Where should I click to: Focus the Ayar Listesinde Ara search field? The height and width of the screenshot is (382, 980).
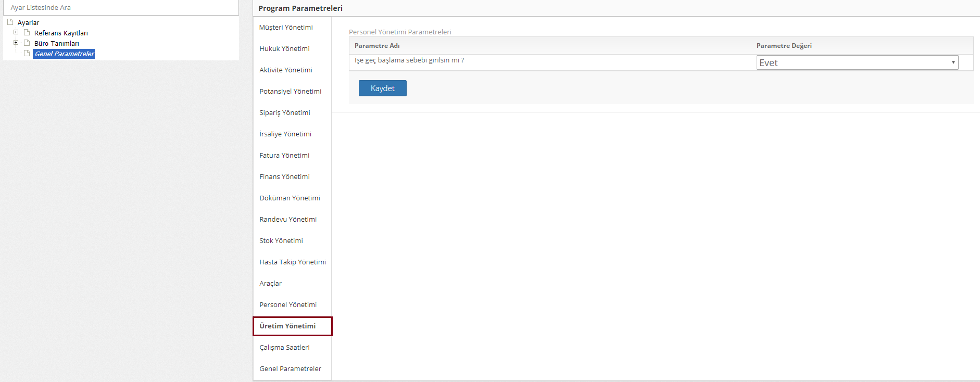point(120,8)
